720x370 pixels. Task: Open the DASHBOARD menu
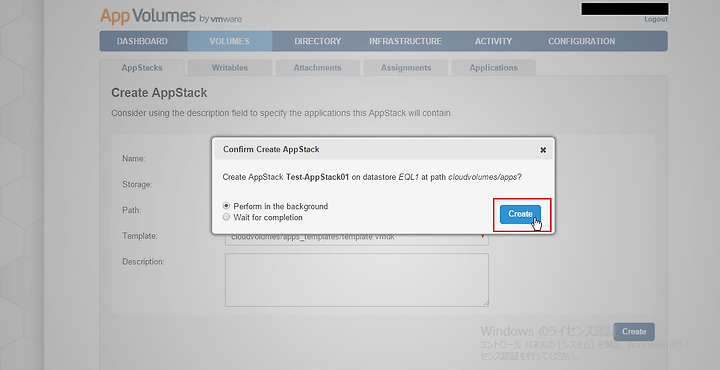tap(142, 41)
